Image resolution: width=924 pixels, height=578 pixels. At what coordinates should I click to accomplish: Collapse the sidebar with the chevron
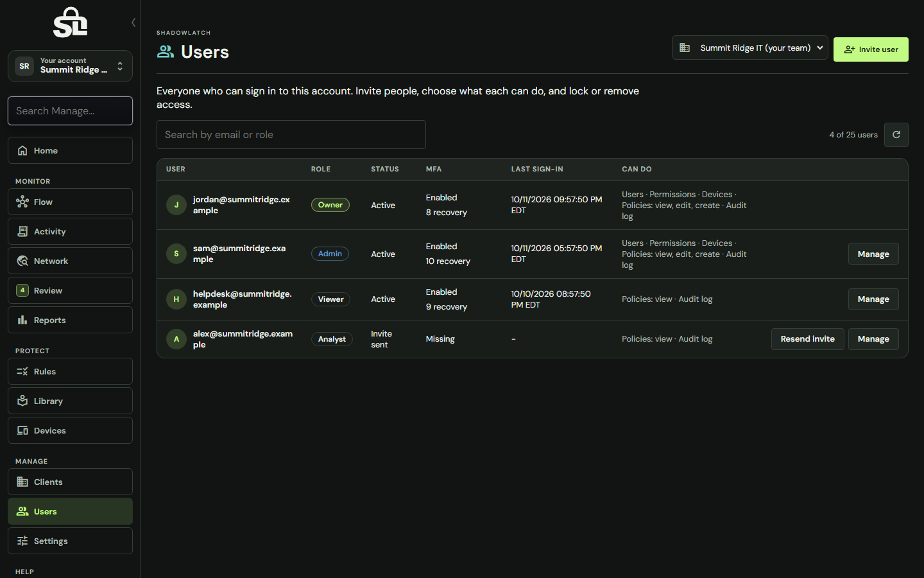[133, 22]
